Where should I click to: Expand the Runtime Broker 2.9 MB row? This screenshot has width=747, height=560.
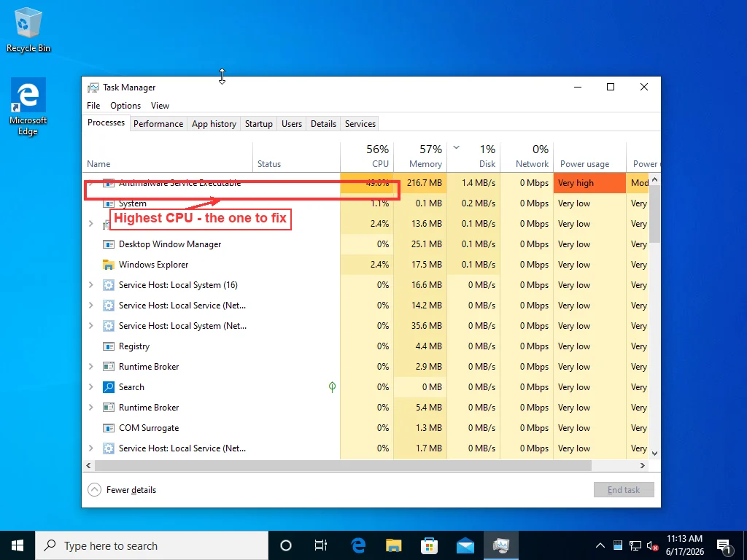[91, 367]
